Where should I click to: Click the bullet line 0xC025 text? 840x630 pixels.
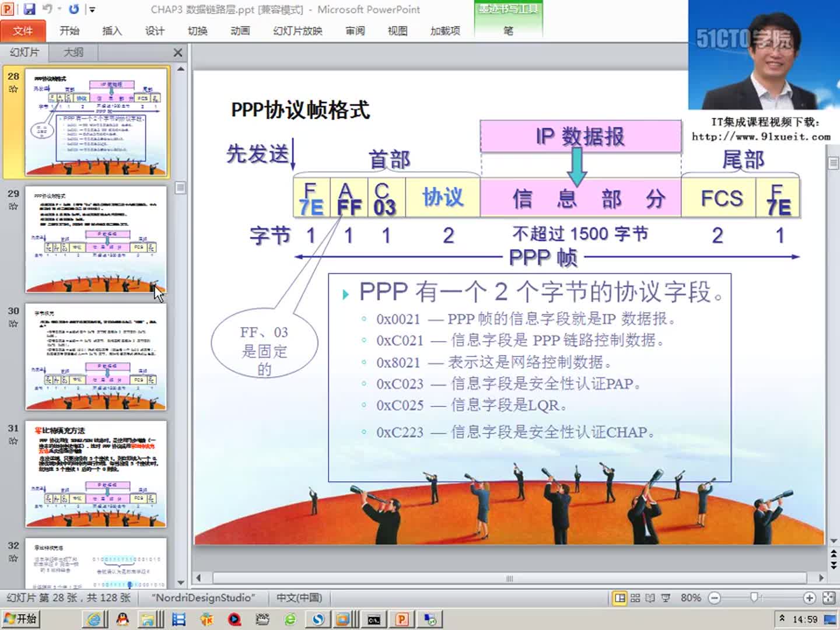tap(472, 405)
